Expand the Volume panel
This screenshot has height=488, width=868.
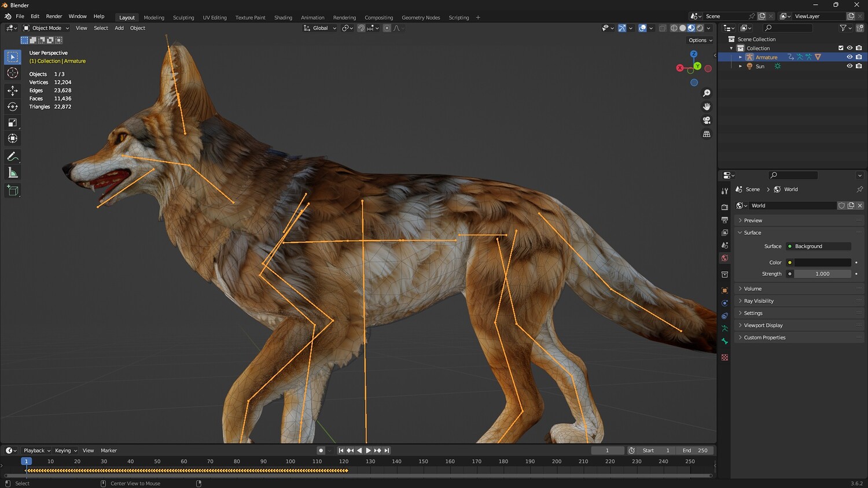[752, 289]
